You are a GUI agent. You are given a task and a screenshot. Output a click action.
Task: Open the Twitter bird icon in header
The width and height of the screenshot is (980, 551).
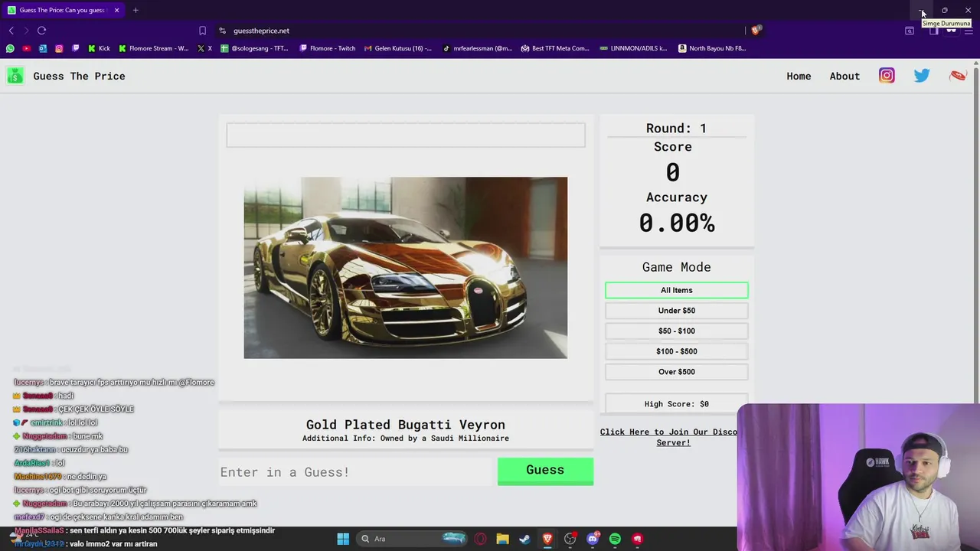pyautogui.click(x=922, y=75)
